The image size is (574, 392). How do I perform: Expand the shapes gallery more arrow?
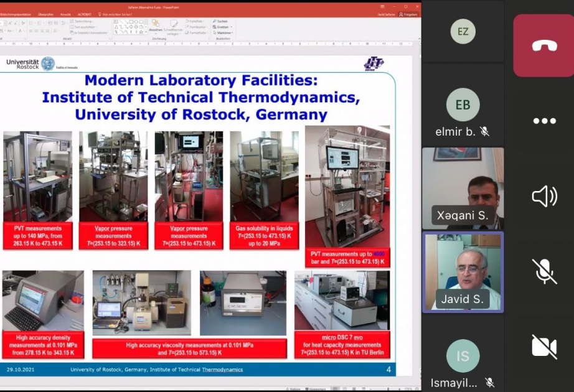tap(146, 32)
